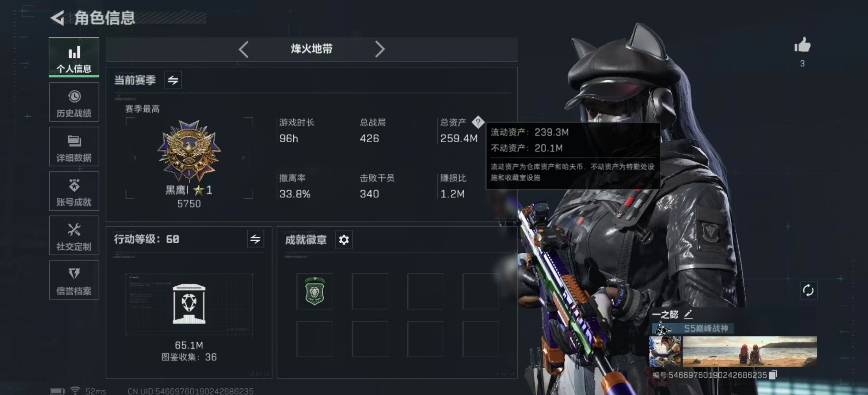Open the 账号成就 tab
The image size is (868, 395).
click(74, 191)
